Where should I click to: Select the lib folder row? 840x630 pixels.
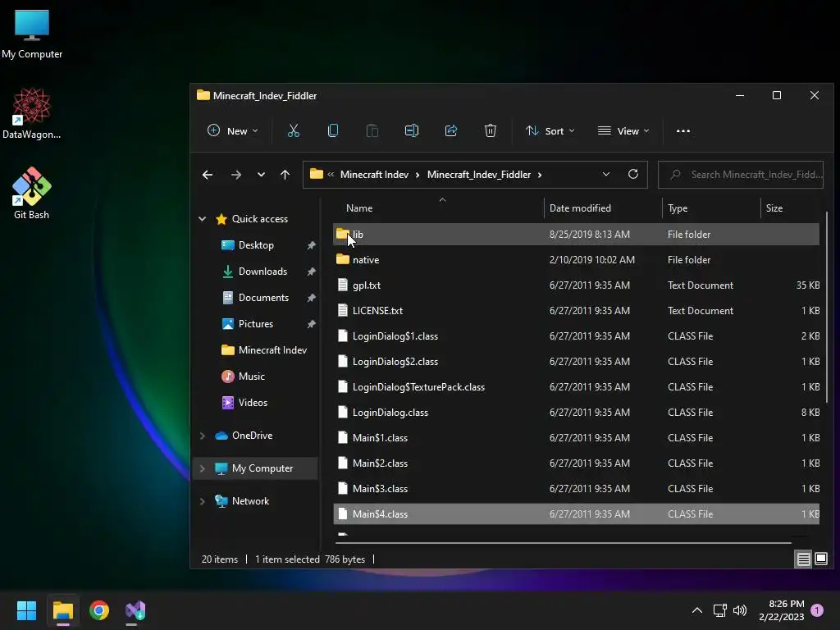pos(576,234)
